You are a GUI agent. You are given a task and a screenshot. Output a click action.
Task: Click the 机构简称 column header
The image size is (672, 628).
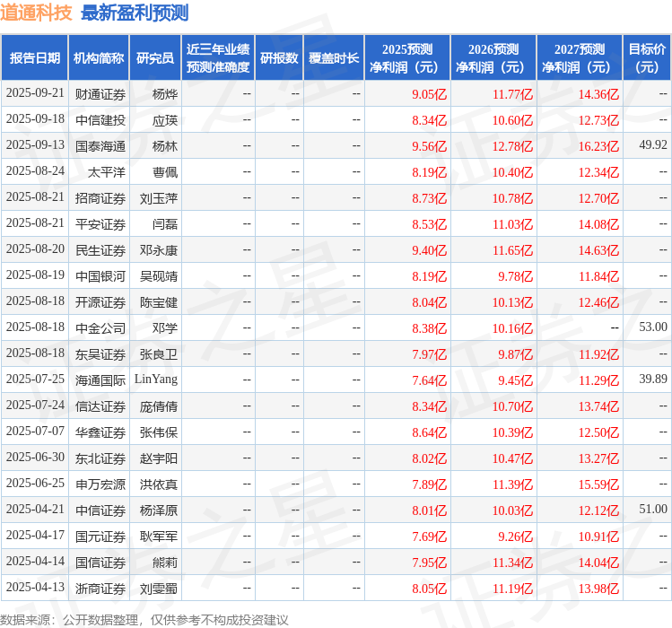pos(99,58)
